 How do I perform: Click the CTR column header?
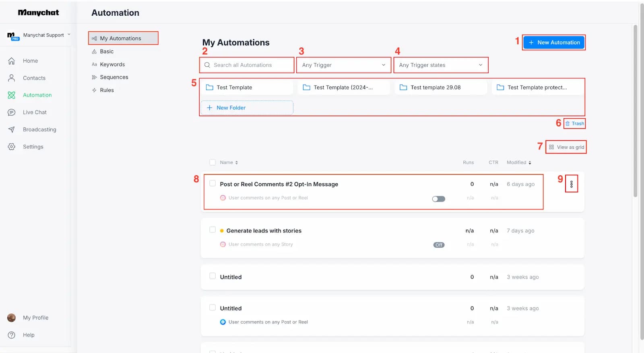[x=493, y=162]
